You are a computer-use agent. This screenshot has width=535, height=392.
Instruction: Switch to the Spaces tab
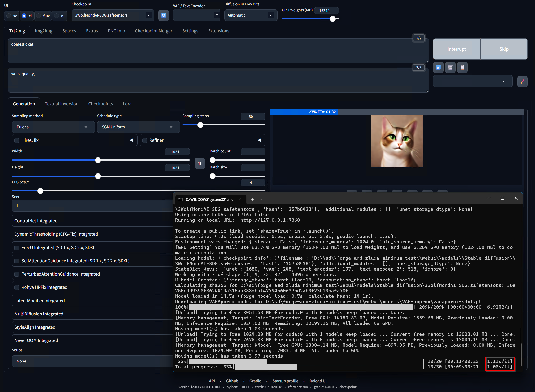pos(69,31)
